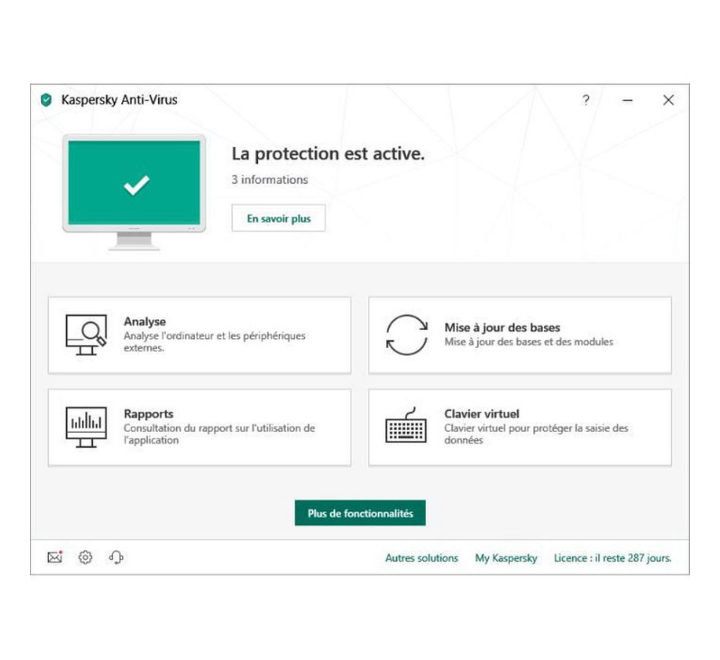Open notifications with the envelope icon

(x=55, y=558)
